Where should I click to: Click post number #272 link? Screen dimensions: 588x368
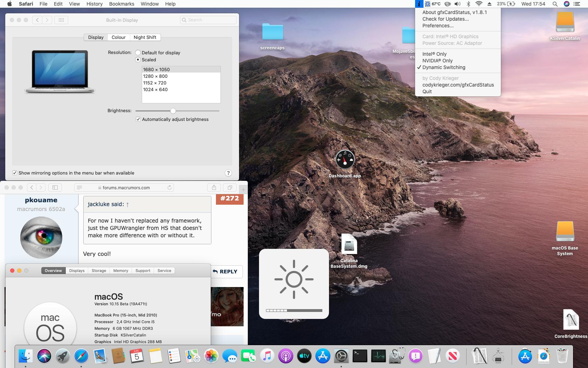[x=230, y=198]
